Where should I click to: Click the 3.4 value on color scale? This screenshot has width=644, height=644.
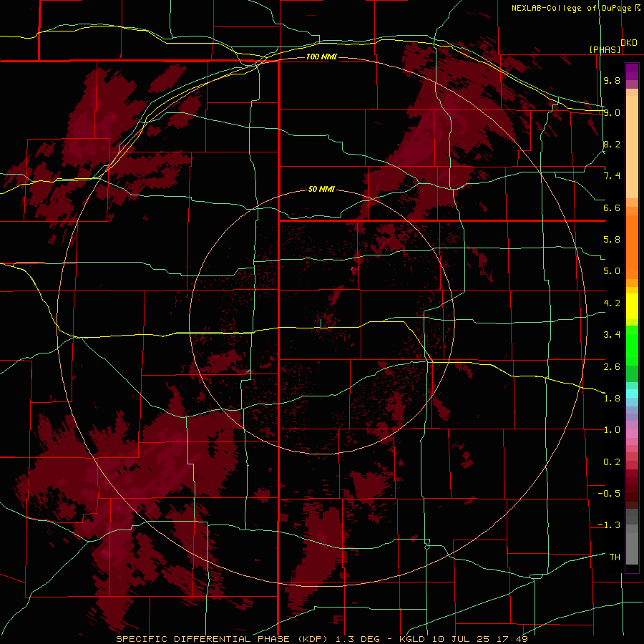pos(612,335)
